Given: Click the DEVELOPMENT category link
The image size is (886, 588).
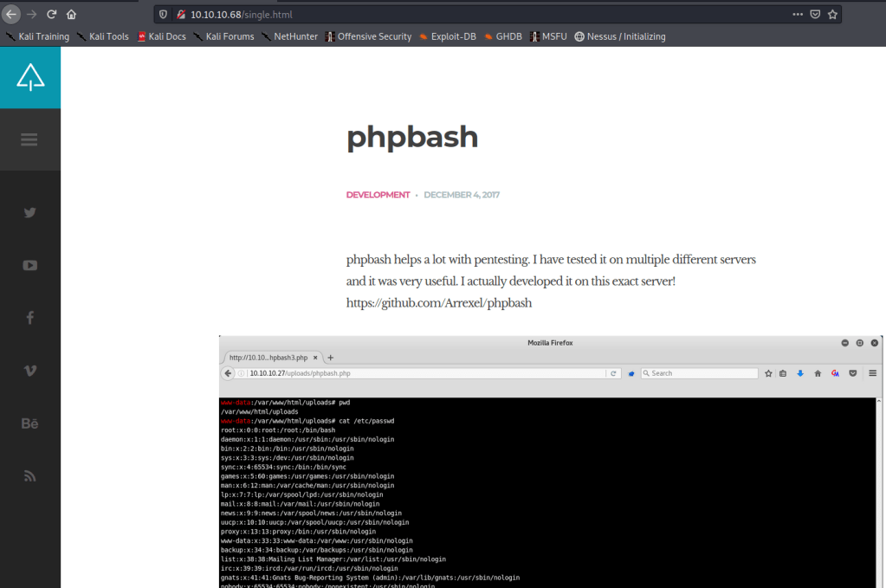Looking at the screenshot, I should tap(378, 195).
